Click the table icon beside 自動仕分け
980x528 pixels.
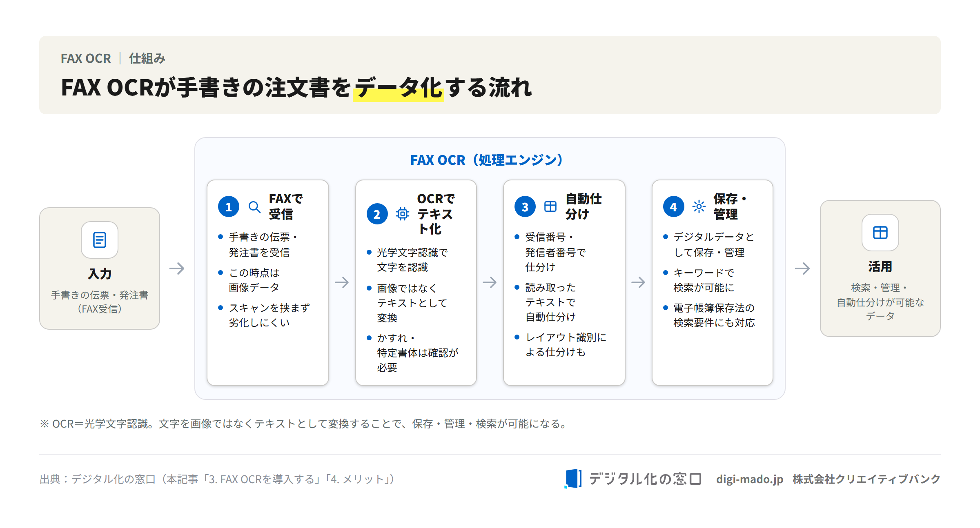pyautogui.click(x=550, y=206)
